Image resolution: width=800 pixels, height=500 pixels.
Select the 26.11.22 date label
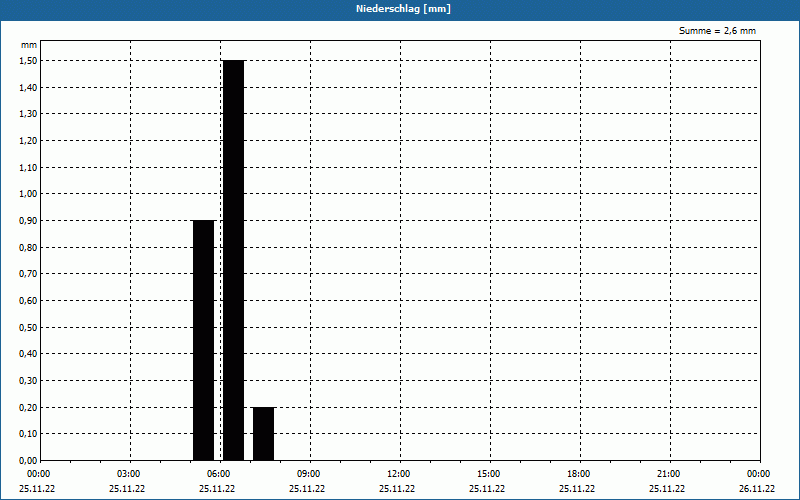(x=757, y=489)
